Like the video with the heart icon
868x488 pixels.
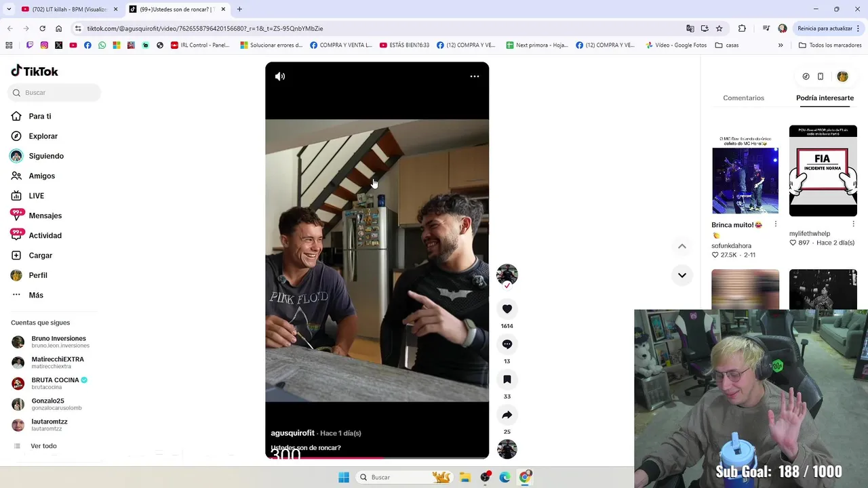click(x=507, y=309)
